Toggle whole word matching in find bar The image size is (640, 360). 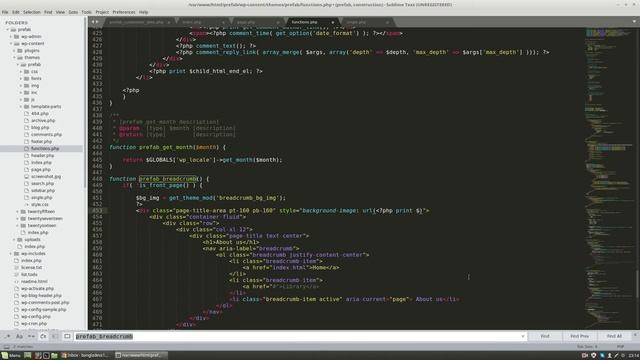31,336
